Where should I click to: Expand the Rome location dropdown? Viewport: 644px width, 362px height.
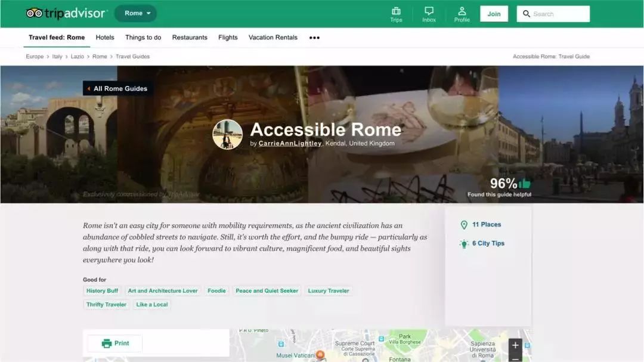(136, 14)
